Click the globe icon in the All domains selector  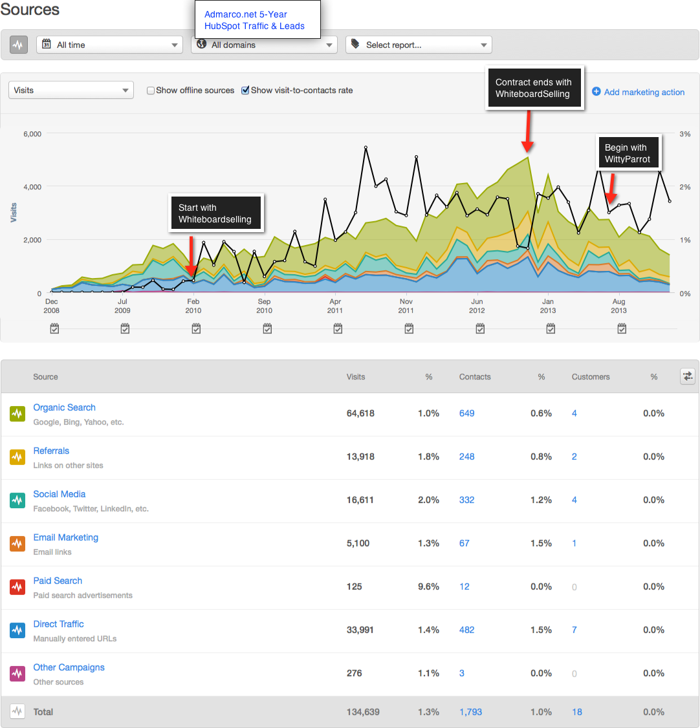(x=202, y=44)
